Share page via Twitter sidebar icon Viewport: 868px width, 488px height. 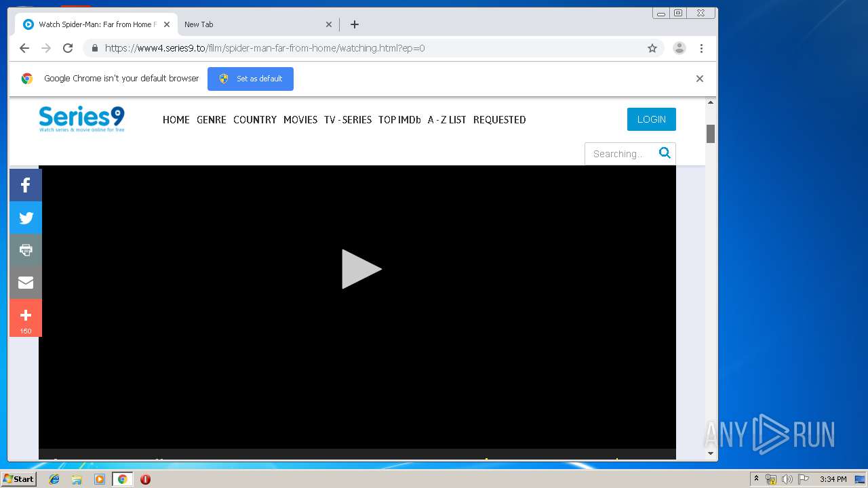[x=26, y=218]
